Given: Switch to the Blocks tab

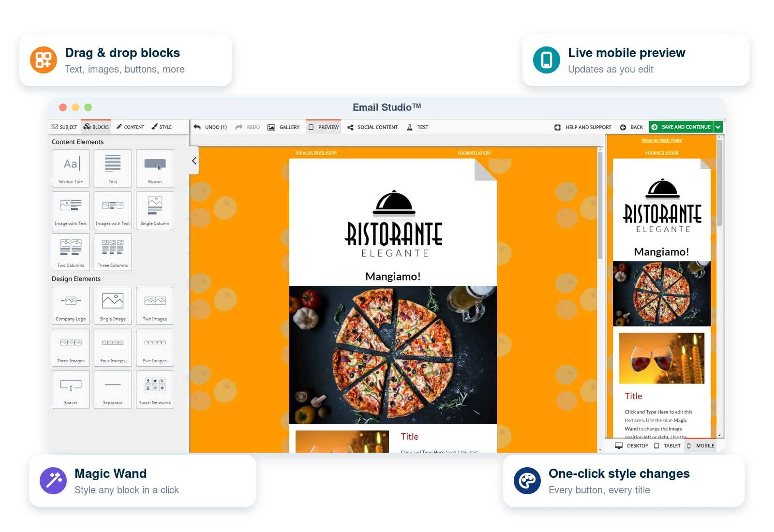Looking at the screenshot, I should [x=96, y=127].
